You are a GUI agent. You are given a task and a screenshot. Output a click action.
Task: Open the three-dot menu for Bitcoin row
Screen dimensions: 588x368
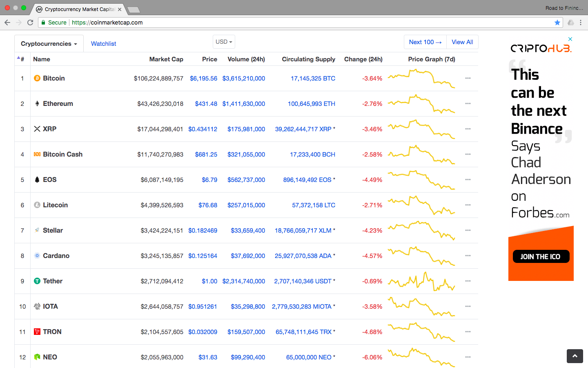468,78
